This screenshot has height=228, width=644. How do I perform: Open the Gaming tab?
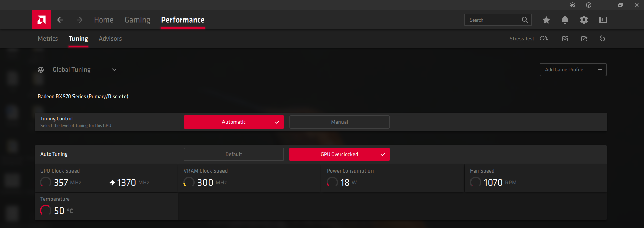click(x=137, y=20)
